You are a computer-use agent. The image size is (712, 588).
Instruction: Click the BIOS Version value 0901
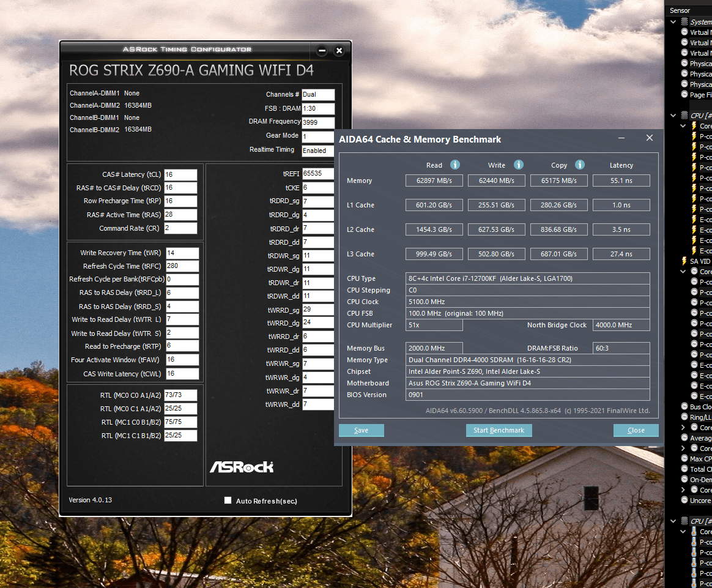click(528, 395)
